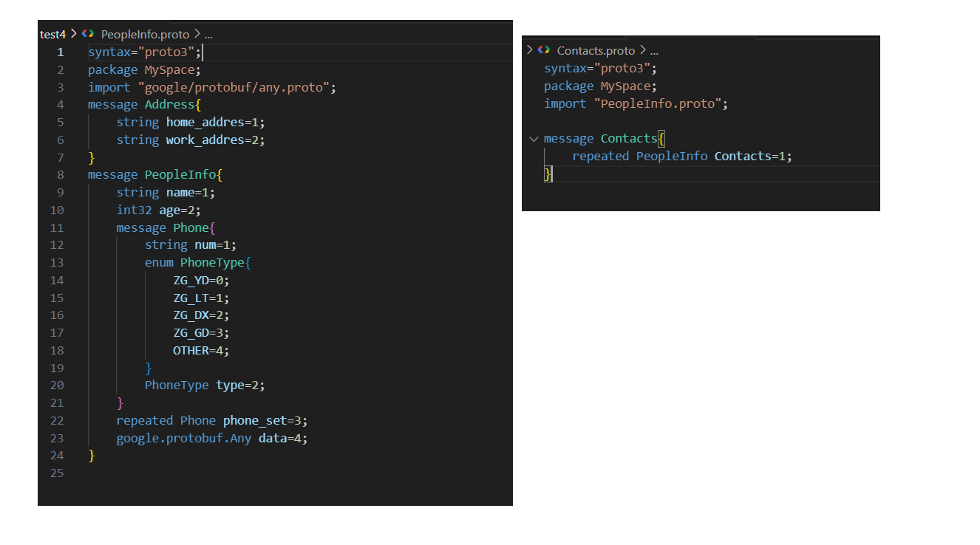
Task: Click the repeated PeopleInfo Contacts=1 line
Action: [x=682, y=157]
